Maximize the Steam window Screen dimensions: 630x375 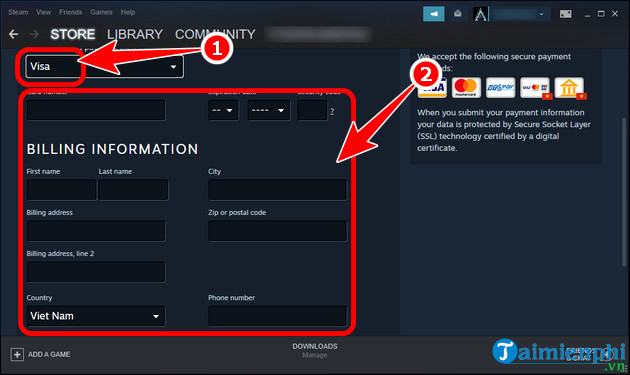[x=601, y=14]
